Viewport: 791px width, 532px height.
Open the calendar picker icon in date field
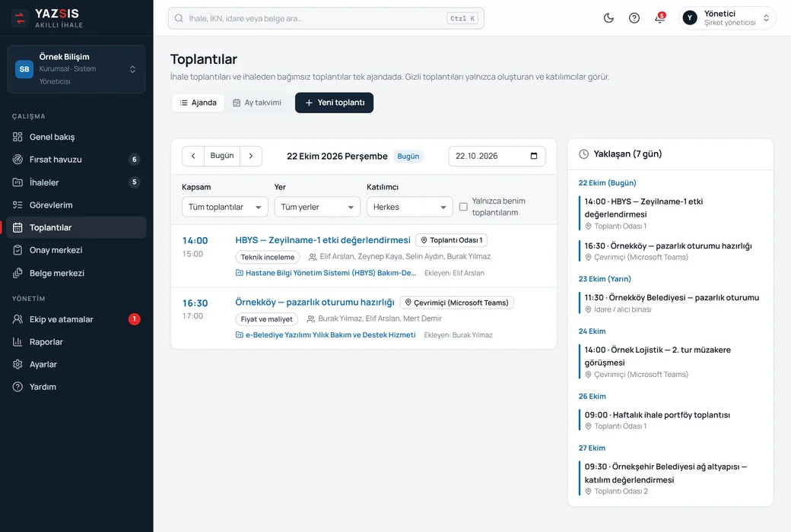(534, 156)
